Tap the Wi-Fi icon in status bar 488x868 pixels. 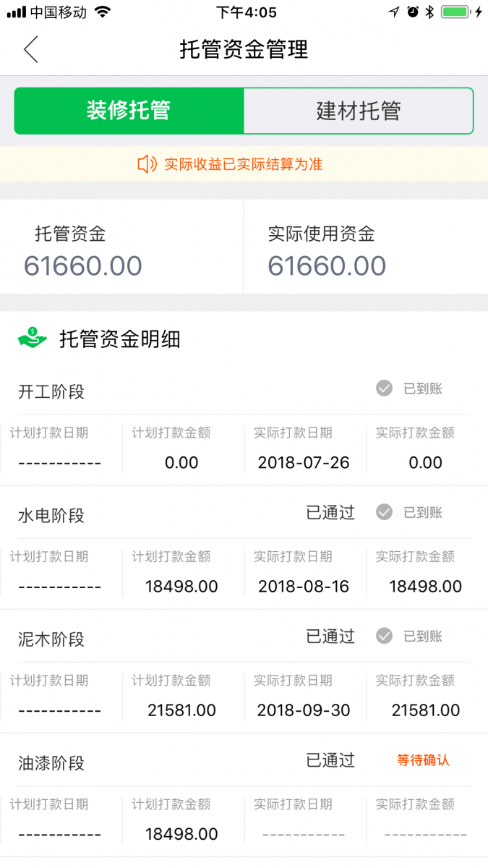click(x=103, y=12)
